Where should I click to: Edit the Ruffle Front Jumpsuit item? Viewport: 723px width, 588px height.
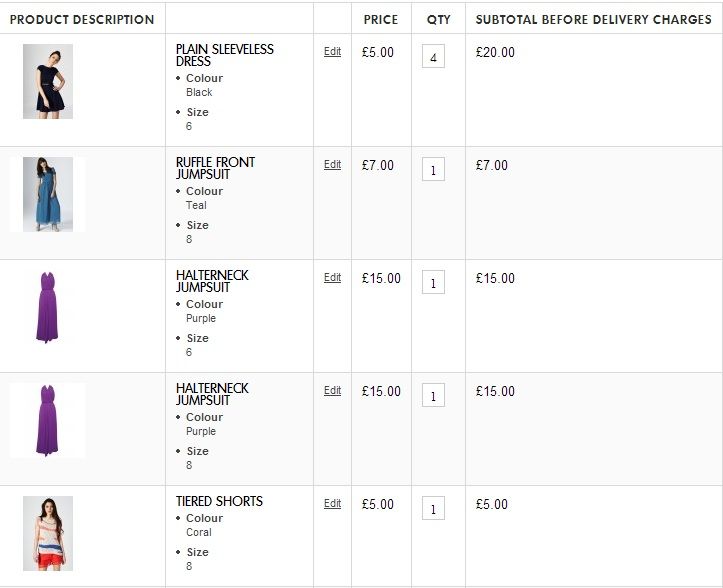coord(332,165)
